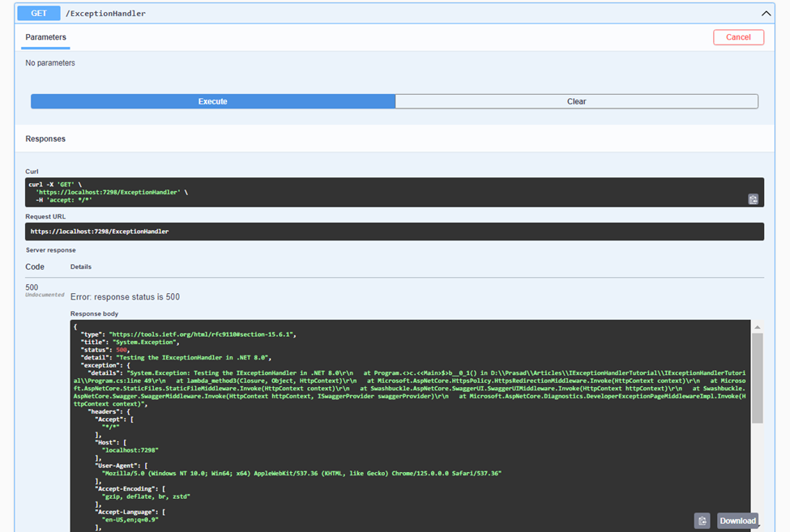Image resolution: width=790 pixels, height=532 pixels.
Task: Click the 'Server response' label
Action: click(x=51, y=250)
